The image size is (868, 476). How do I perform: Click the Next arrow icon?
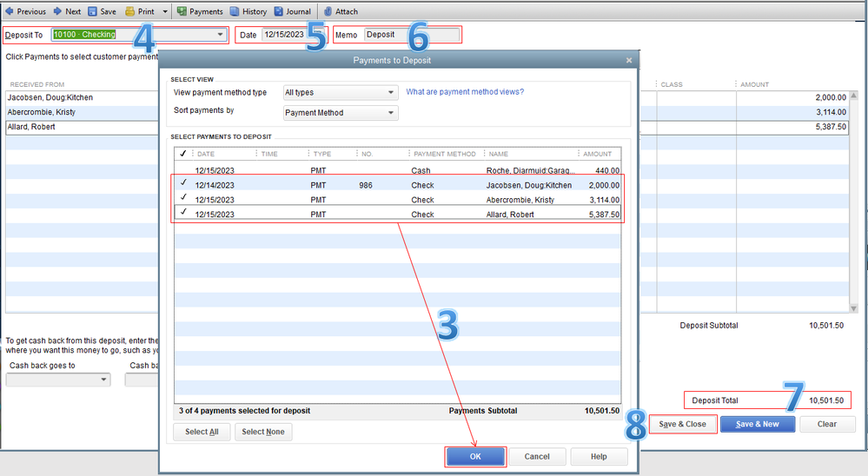(57, 12)
